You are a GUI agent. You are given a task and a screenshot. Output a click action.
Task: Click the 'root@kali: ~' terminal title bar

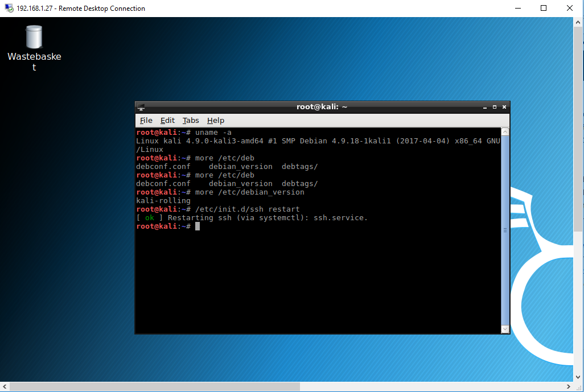coord(322,107)
